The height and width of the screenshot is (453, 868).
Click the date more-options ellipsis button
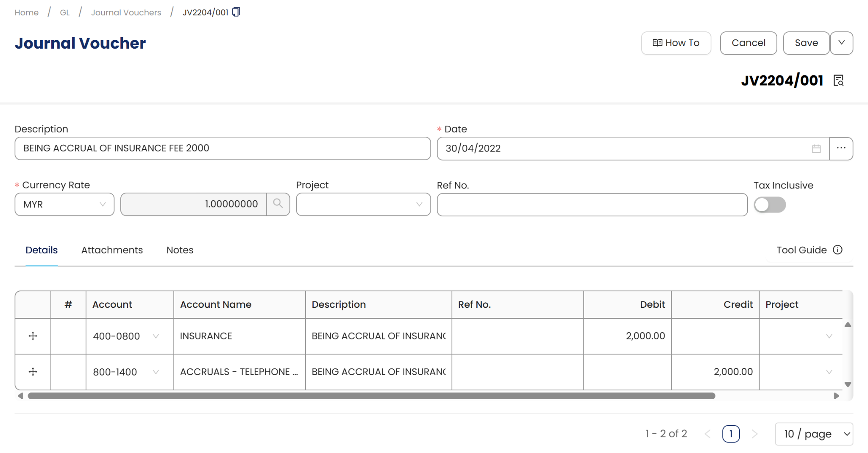tap(841, 149)
